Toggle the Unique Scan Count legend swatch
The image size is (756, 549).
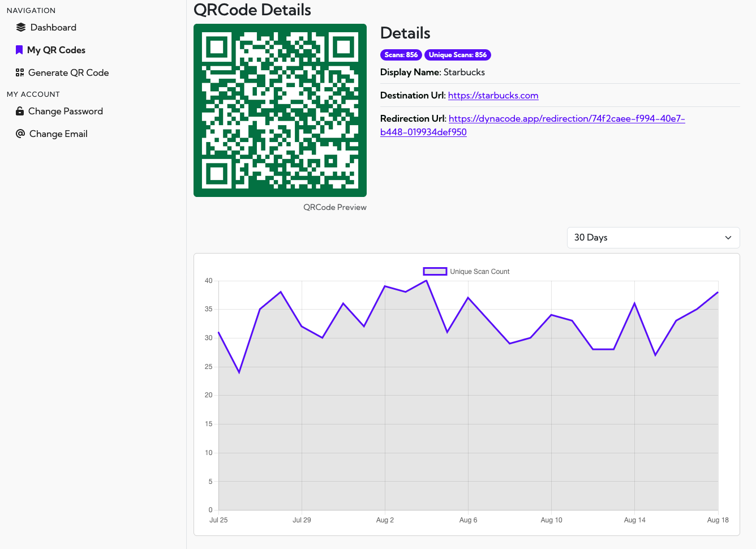pyautogui.click(x=435, y=272)
